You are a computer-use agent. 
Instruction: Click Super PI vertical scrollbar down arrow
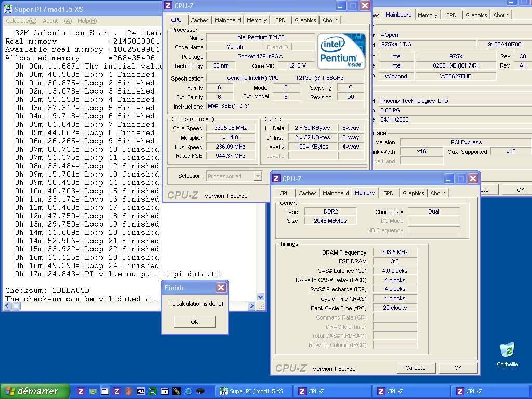[x=261, y=297]
